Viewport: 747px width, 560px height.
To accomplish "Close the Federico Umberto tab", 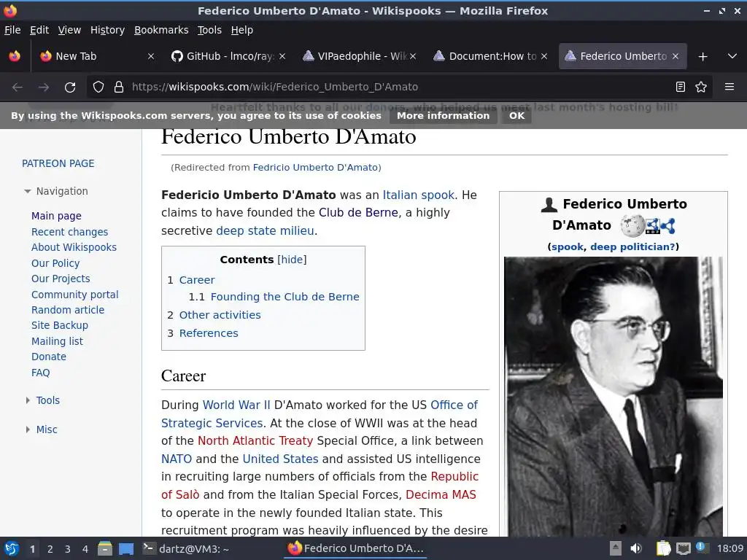I will coord(675,56).
